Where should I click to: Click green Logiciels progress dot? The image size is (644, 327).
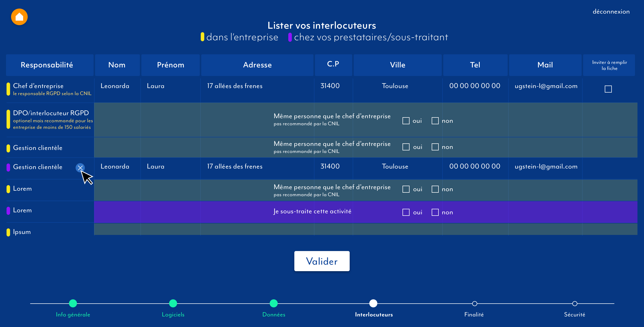tap(173, 303)
